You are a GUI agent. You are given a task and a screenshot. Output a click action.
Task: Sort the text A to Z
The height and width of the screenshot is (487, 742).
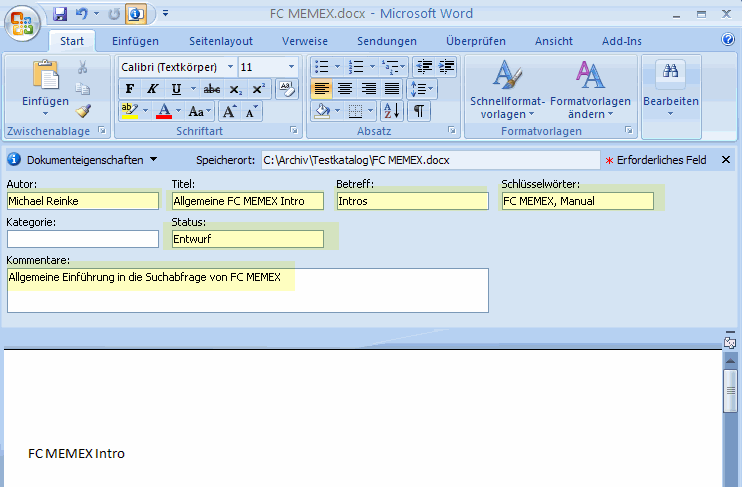[x=392, y=111]
